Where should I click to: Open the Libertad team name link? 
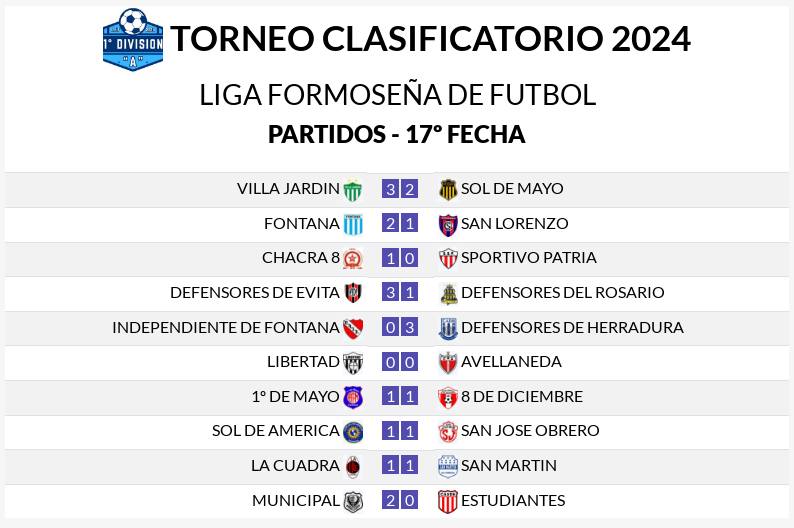(x=303, y=362)
